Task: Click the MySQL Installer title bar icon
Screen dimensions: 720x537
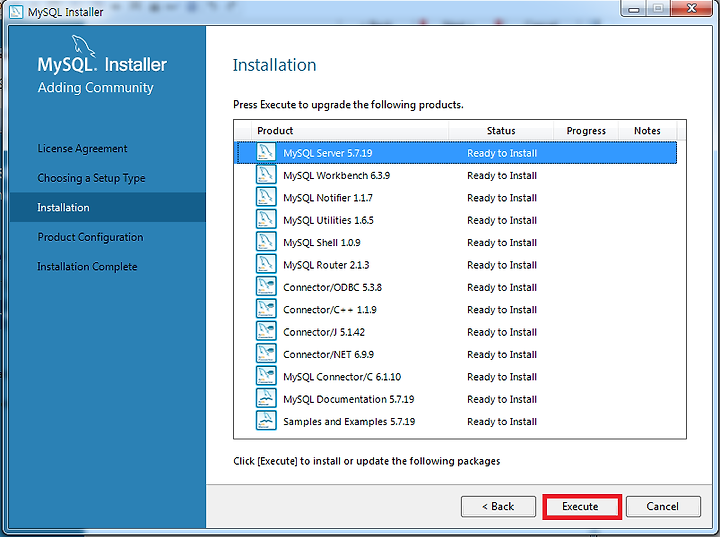Action: [16, 11]
